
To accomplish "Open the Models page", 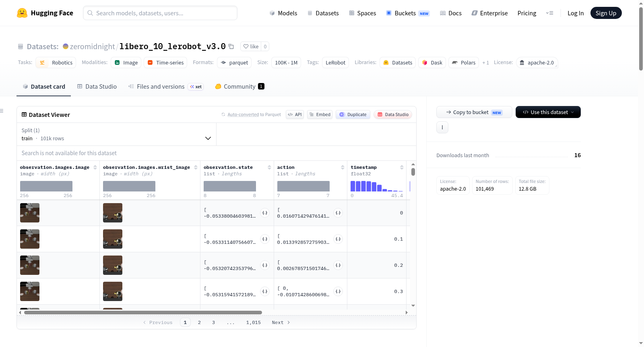I will 283,13.
